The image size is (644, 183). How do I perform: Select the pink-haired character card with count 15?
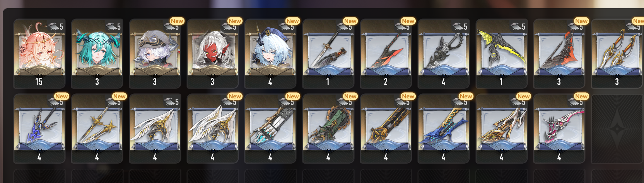[39, 54]
